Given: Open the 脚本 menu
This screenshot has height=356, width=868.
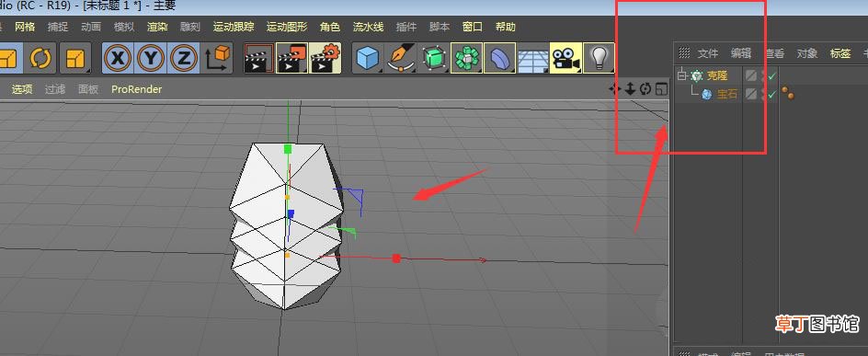Looking at the screenshot, I should [440, 27].
